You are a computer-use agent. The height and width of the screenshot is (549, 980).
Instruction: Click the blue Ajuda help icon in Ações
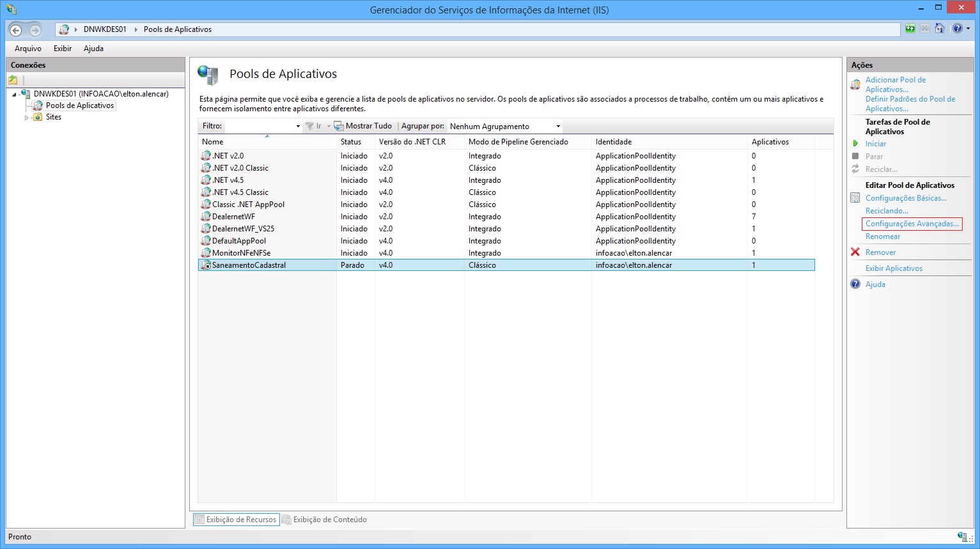[855, 284]
